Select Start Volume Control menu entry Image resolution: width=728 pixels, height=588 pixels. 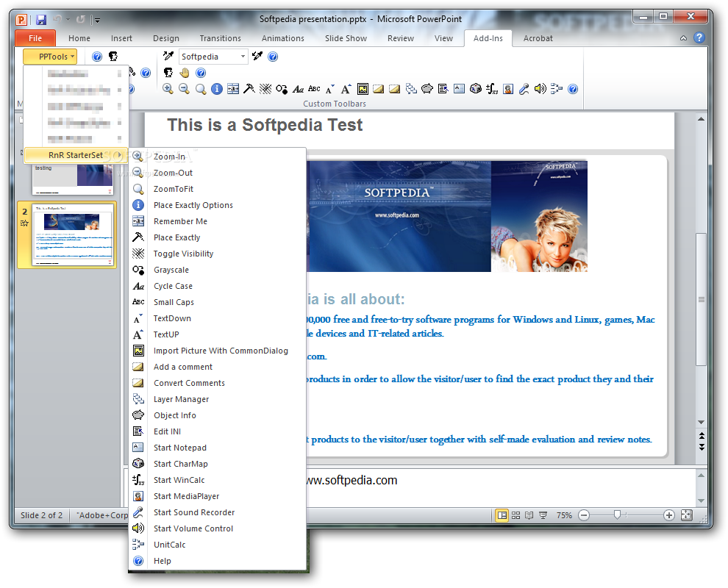tap(217, 528)
